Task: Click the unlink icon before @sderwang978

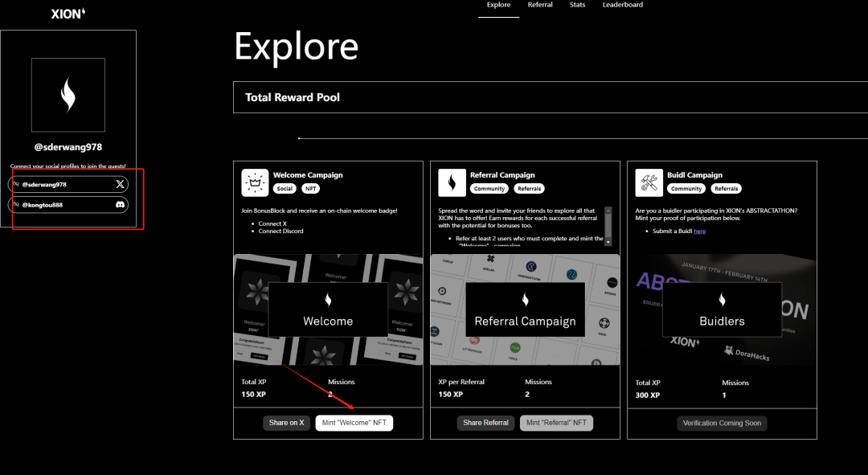Action: [16, 184]
